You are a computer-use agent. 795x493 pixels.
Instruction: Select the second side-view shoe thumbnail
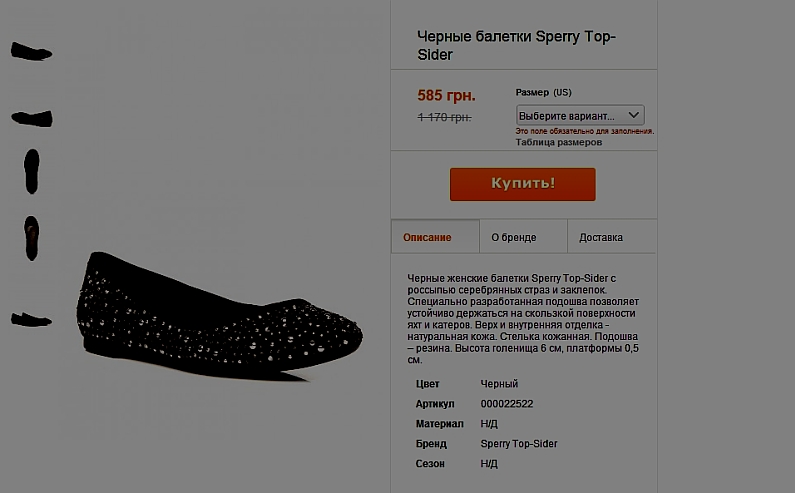[31, 118]
